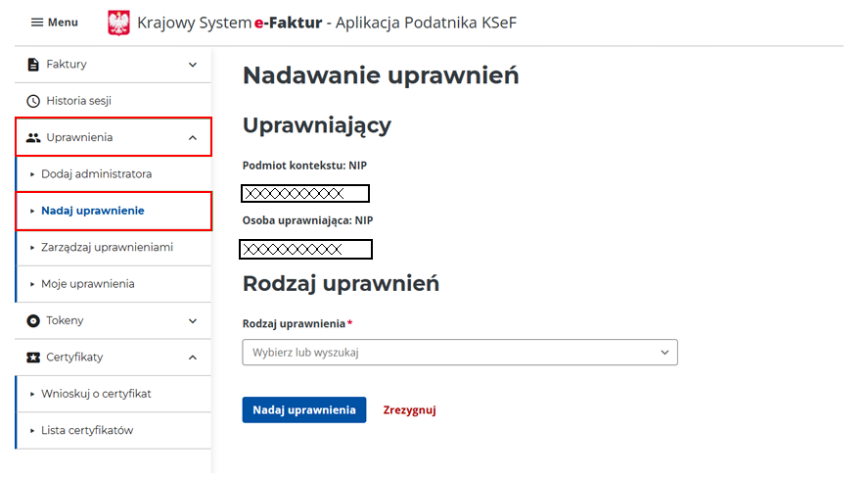
Task: Click the Polish eagle emblem logo
Action: point(118,23)
